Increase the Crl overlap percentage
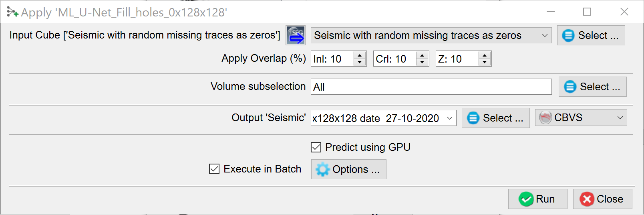The height and width of the screenshot is (215, 644). 422,55
